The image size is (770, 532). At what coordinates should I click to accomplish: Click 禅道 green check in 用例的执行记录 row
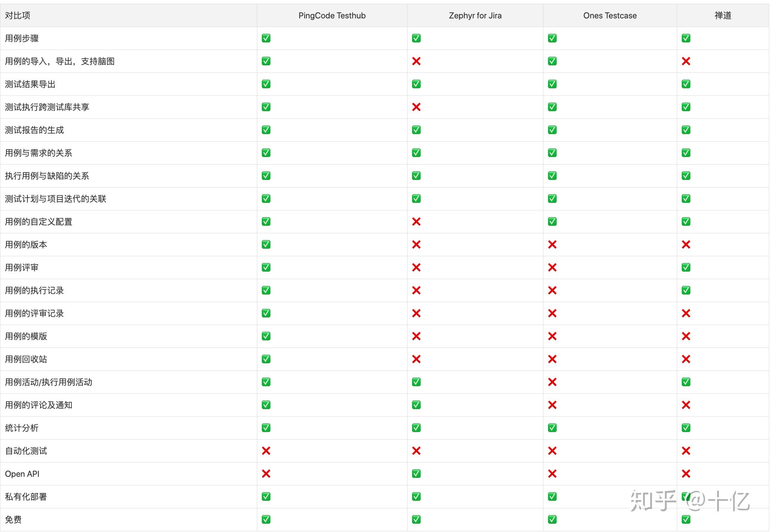[686, 290]
